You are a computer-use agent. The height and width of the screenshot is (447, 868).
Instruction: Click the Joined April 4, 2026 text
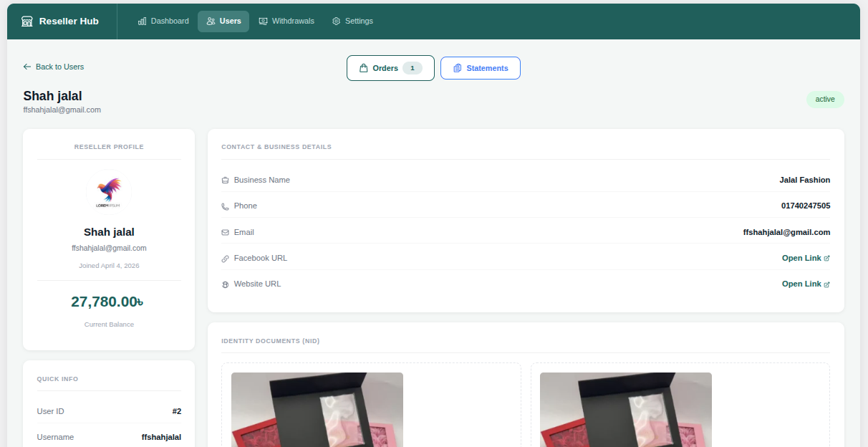[x=109, y=266]
